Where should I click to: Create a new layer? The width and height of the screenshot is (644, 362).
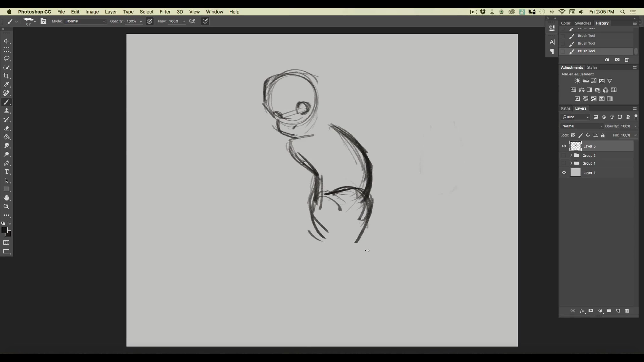(x=618, y=310)
